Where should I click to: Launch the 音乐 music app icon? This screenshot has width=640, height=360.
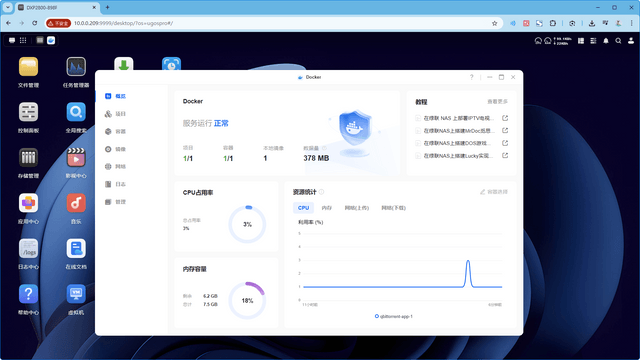76,203
